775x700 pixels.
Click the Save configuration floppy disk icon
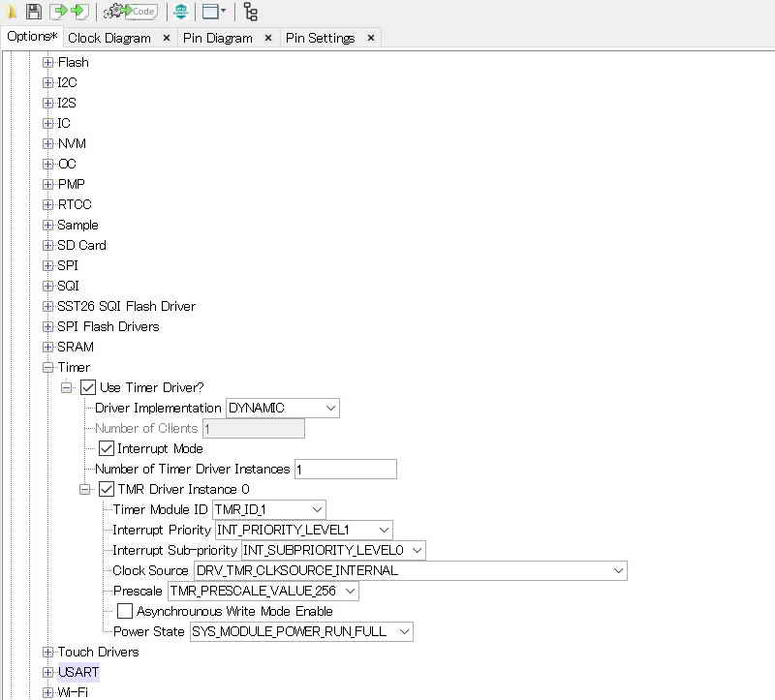point(34,12)
